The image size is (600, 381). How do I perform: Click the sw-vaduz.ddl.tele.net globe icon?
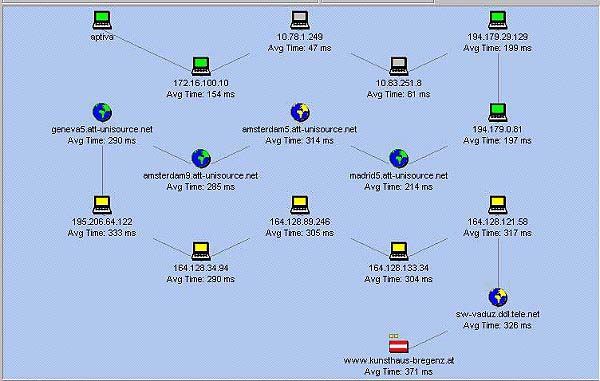coord(498,297)
